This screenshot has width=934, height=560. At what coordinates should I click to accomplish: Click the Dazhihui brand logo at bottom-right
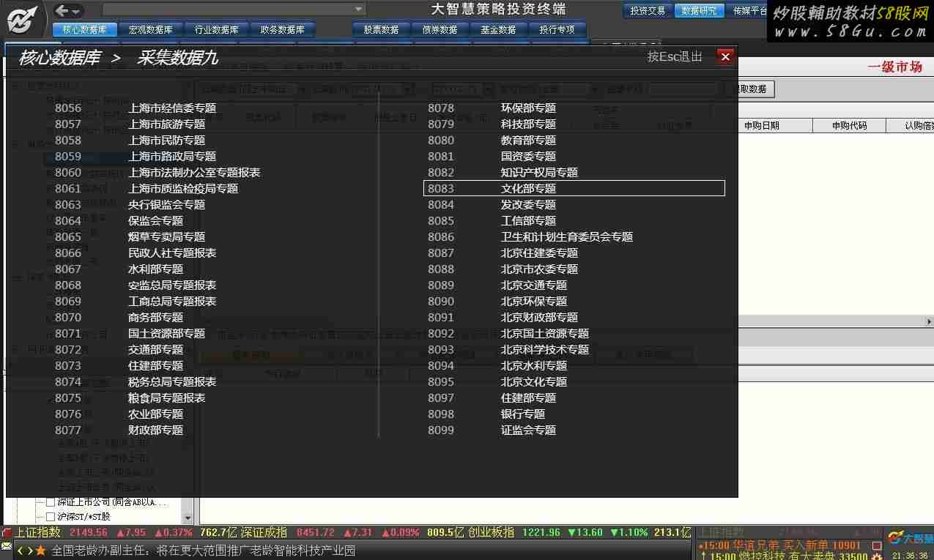[911, 538]
